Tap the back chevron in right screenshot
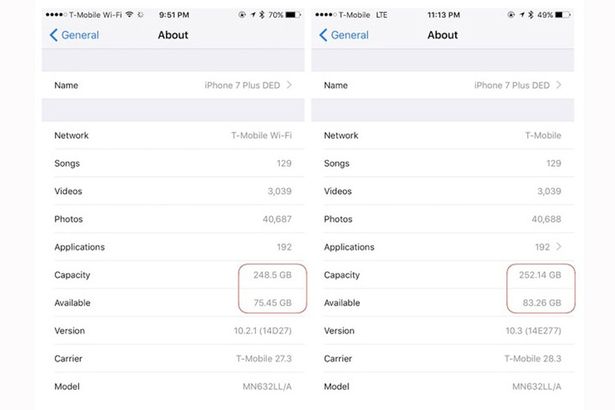The image size is (615, 410). (323, 35)
